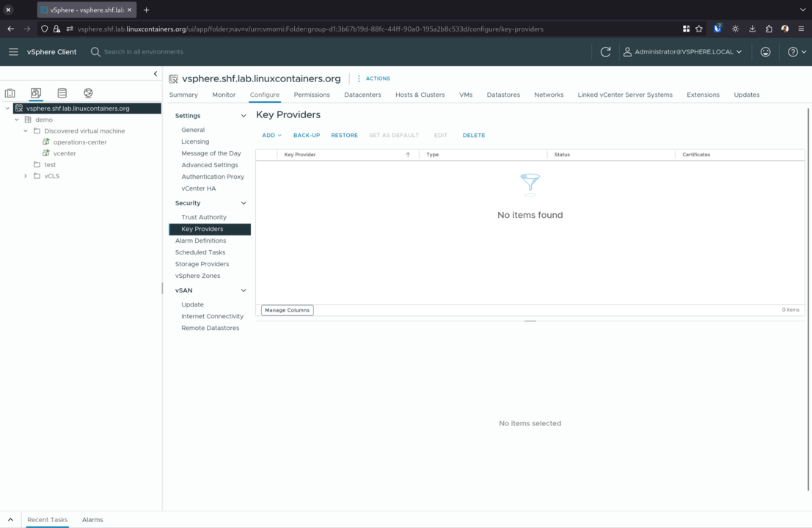Collapse the vsphere.shf.lab.linuxcontainers.org tree node
Image resolution: width=812 pixels, height=528 pixels.
pos(8,109)
